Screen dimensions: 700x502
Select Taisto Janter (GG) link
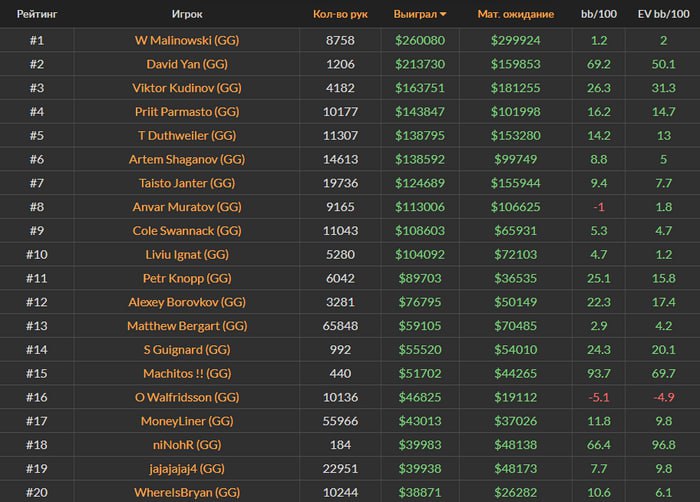point(187,183)
